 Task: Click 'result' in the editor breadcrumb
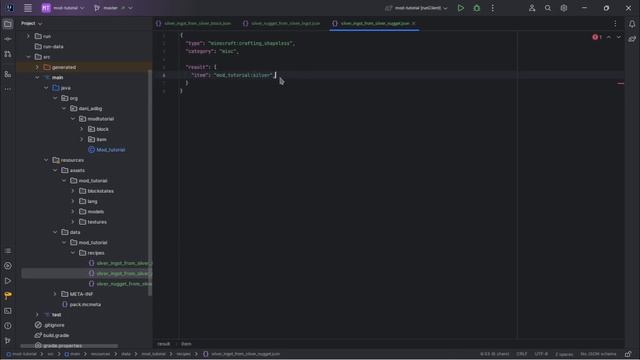click(164, 344)
